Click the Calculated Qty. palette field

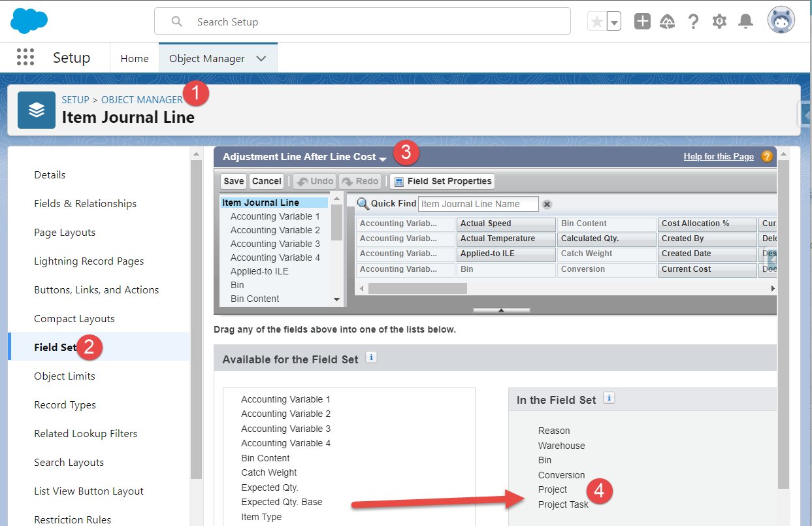pyautogui.click(x=606, y=238)
